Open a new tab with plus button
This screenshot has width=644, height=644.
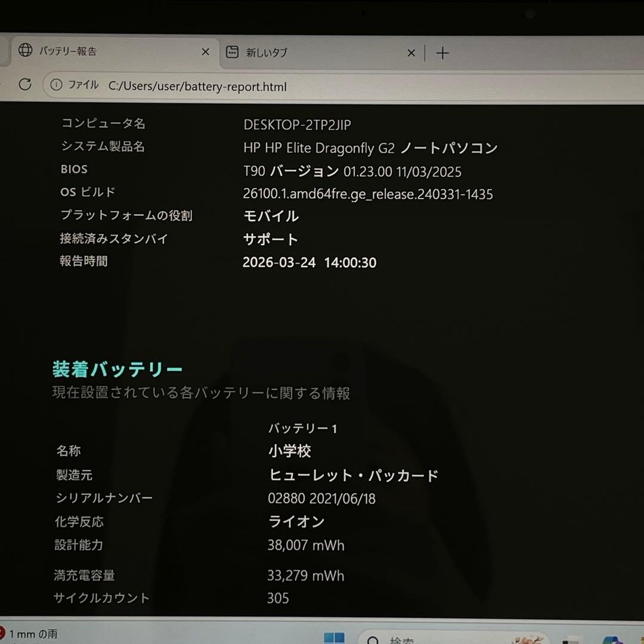442,53
